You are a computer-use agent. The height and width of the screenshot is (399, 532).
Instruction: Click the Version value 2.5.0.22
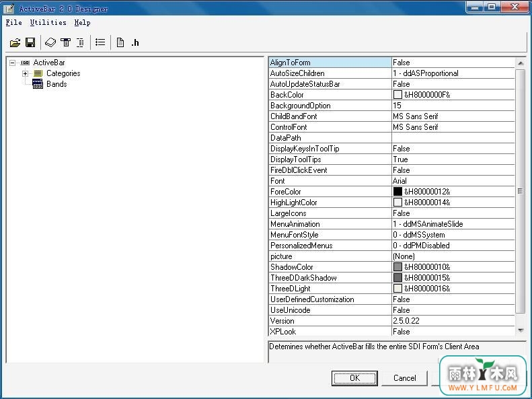click(406, 321)
